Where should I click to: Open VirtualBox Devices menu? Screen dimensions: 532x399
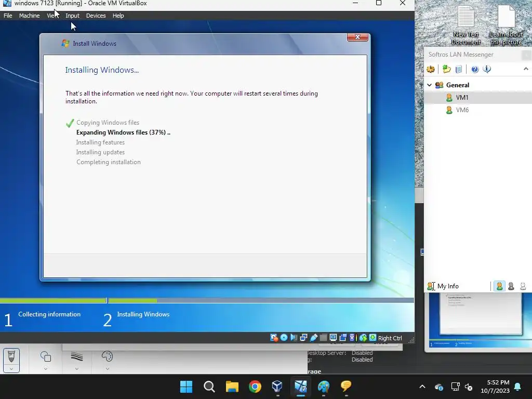coord(96,16)
